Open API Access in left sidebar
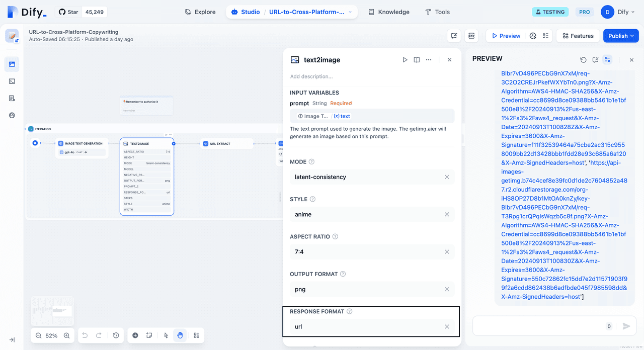This screenshot has height=350, width=644. tap(12, 81)
